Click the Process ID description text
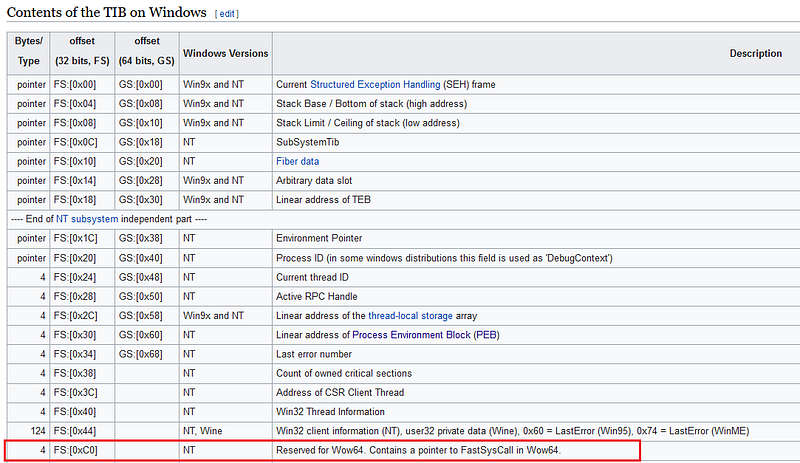 point(444,258)
